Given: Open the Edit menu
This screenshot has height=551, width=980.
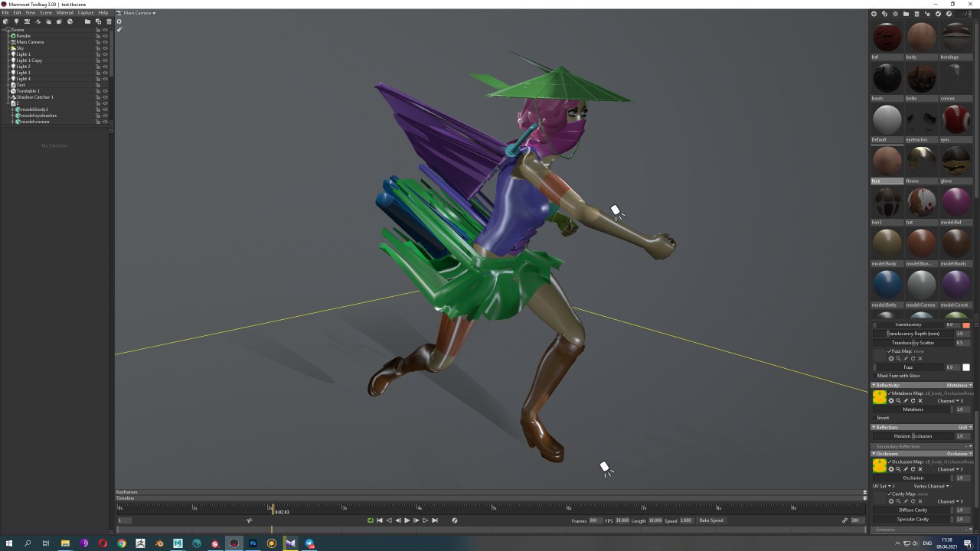Looking at the screenshot, I should 17,13.
